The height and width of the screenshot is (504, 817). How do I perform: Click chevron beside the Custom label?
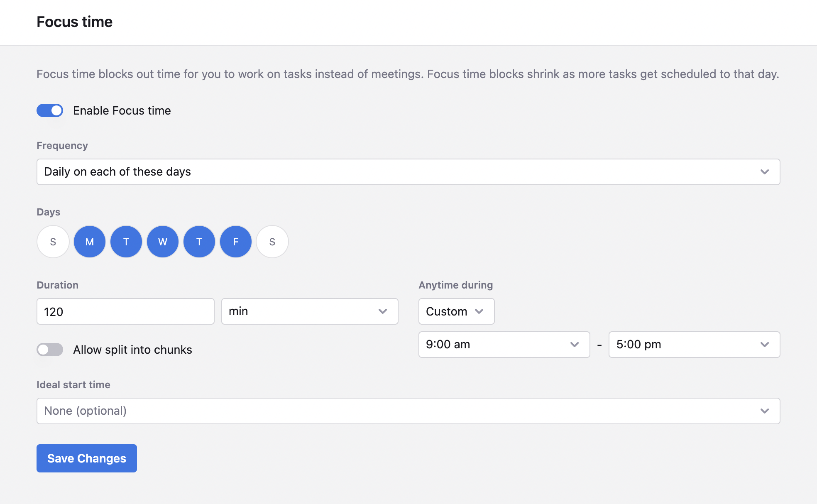pos(479,311)
